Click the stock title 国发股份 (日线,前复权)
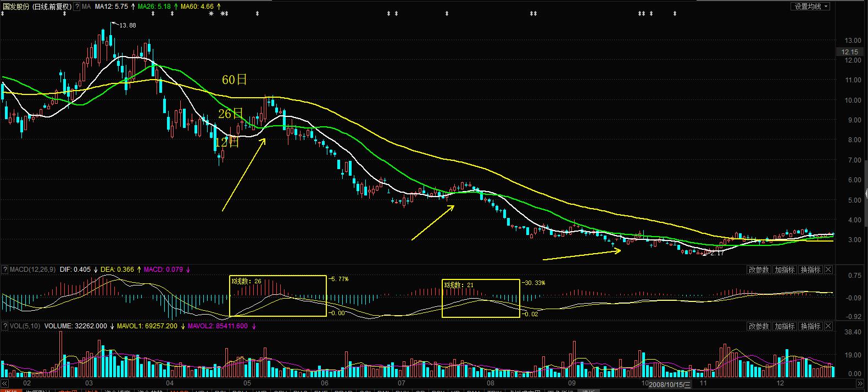The image size is (868, 392). 37,7
